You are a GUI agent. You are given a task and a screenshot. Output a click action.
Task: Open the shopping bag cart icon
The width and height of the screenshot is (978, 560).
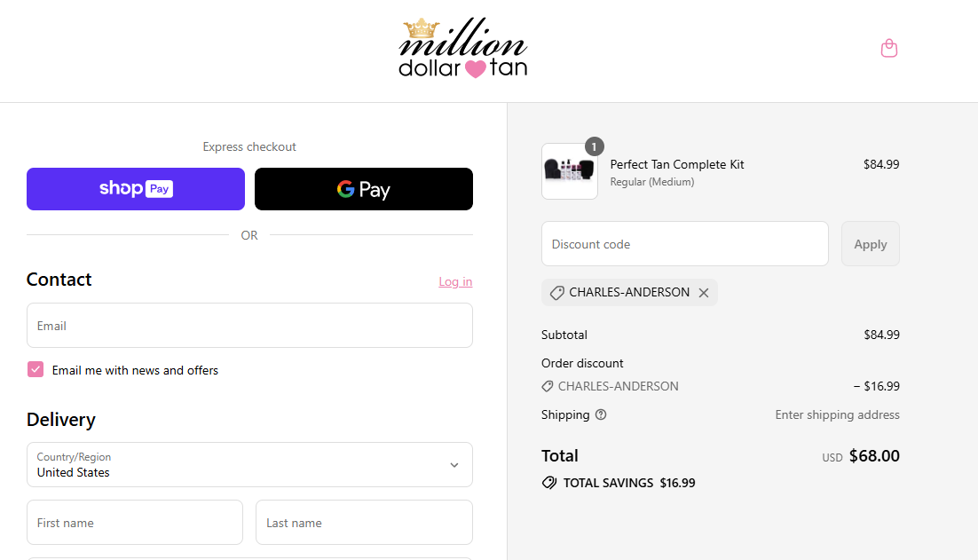(888, 48)
